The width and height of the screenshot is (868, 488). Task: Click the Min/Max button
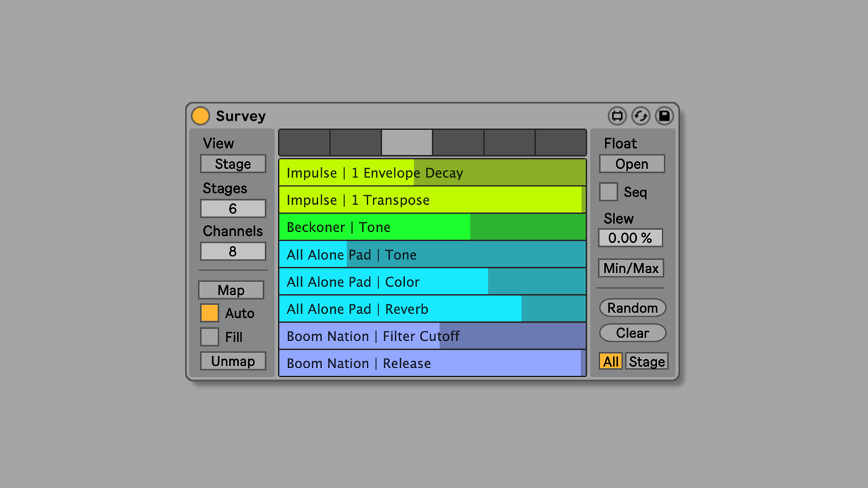631,268
